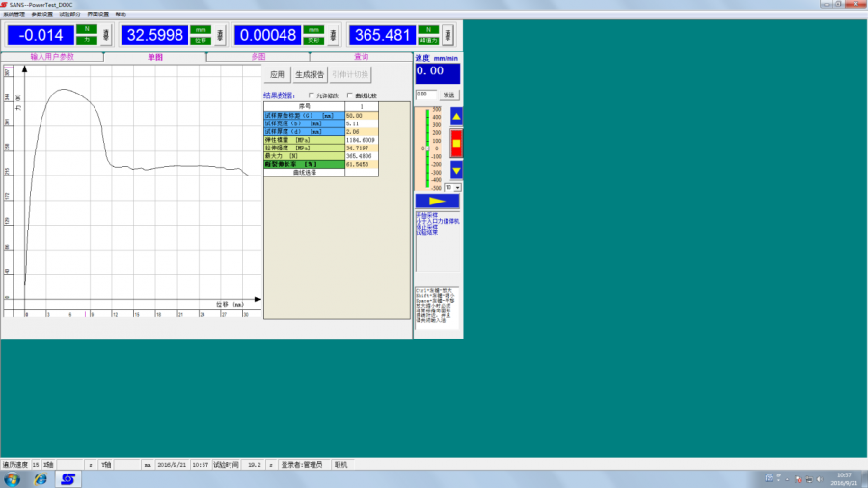The width and height of the screenshot is (868, 488).
Task: Click the mm unit label for displacement
Action: tap(201, 29)
